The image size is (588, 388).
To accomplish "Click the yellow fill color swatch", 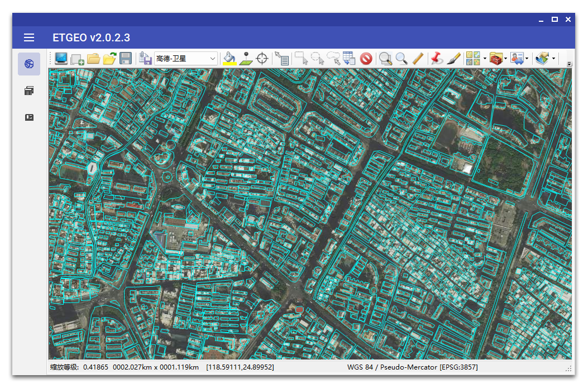I will tap(229, 64).
